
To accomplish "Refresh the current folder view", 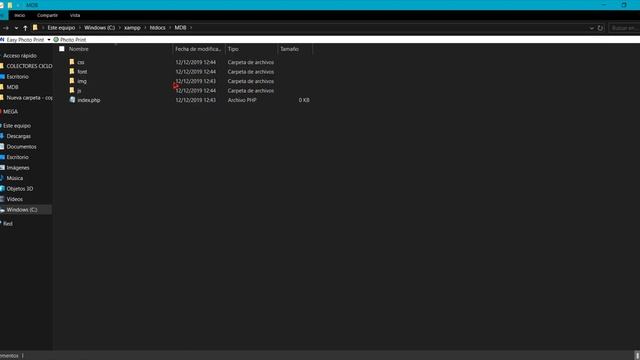I will [x=600, y=28].
